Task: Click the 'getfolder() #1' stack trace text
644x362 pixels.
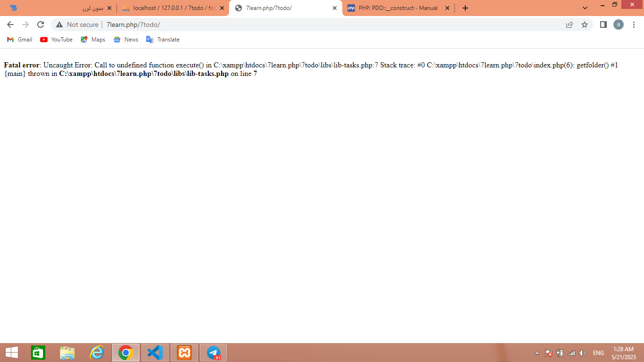Action: (597, 65)
